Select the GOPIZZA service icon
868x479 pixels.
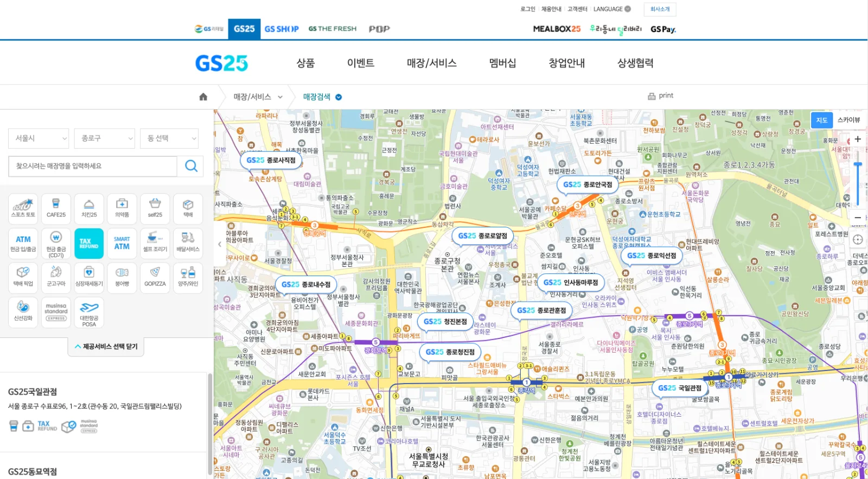(x=155, y=278)
